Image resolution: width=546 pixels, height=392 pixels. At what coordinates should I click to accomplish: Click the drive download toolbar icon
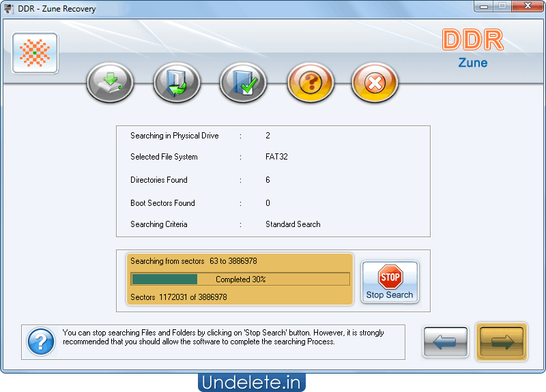pyautogui.click(x=110, y=82)
